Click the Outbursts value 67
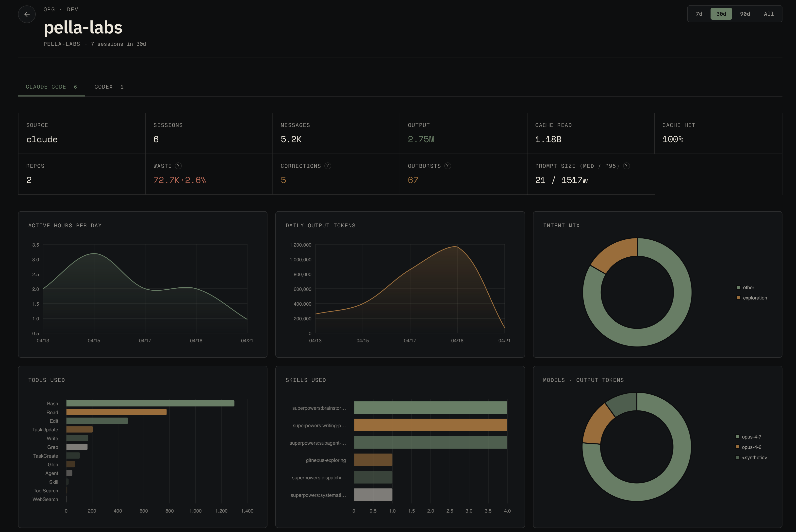The image size is (796, 532). click(x=413, y=180)
